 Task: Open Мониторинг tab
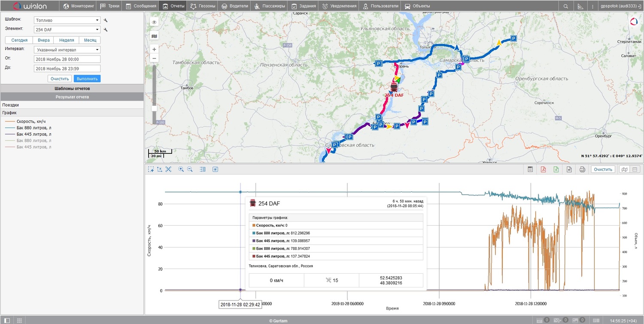tap(78, 6)
